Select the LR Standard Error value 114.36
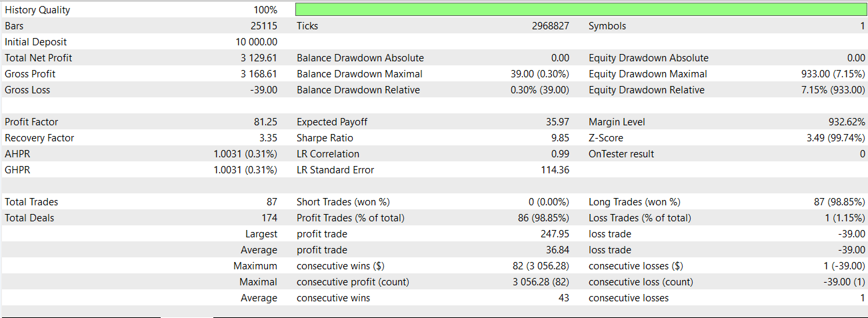The height and width of the screenshot is (318, 868). tap(555, 170)
